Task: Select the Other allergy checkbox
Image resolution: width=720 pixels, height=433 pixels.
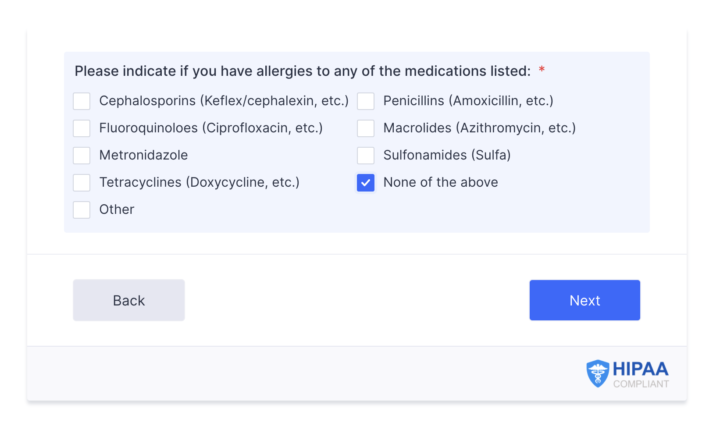Action: coord(82,209)
